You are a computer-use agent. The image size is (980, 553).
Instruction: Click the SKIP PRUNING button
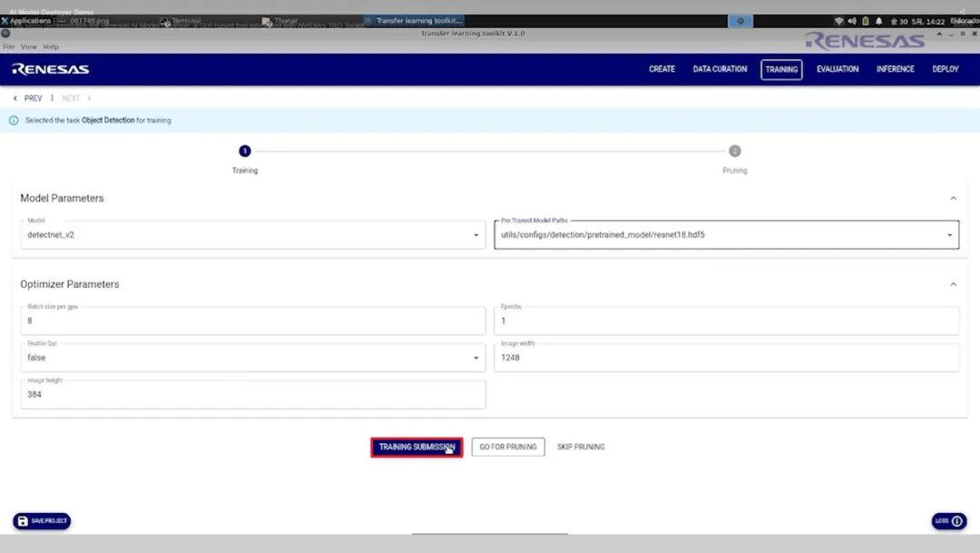pyautogui.click(x=581, y=448)
